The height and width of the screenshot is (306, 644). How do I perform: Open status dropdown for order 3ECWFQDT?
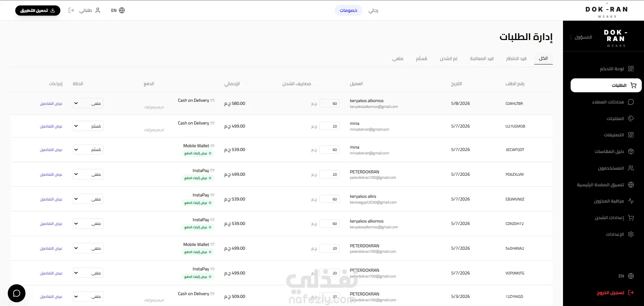tap(88, 150)
